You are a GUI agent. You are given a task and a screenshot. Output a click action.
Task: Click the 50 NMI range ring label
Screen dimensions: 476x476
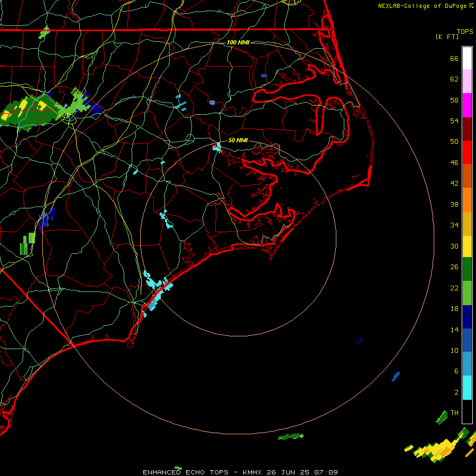point(238,140)
